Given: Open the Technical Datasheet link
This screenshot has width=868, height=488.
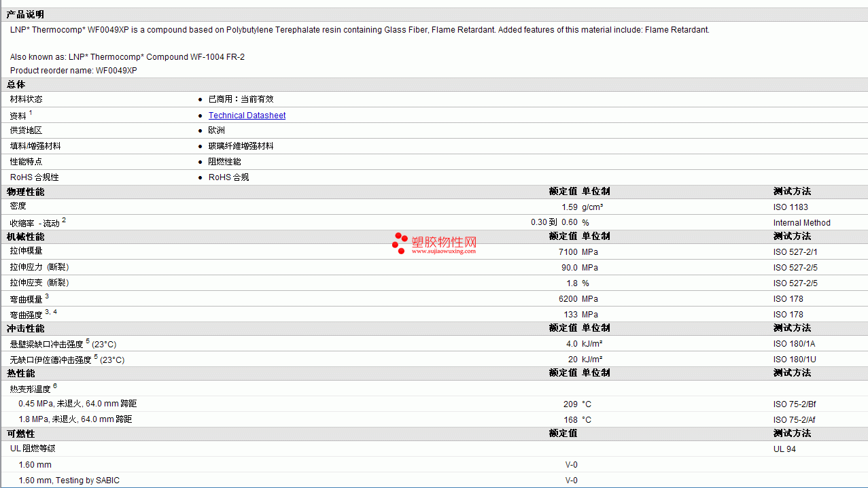Looking at the screenshot, I should 247,116.
